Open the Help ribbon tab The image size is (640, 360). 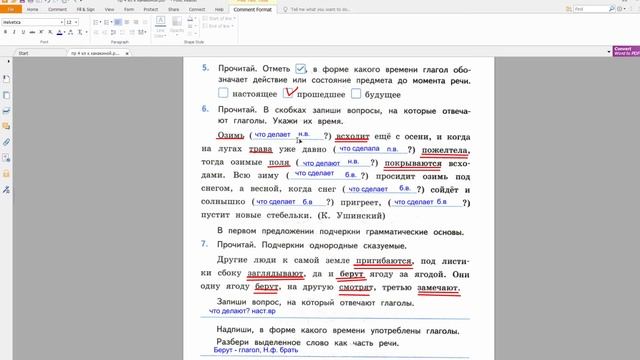[219, 9]
